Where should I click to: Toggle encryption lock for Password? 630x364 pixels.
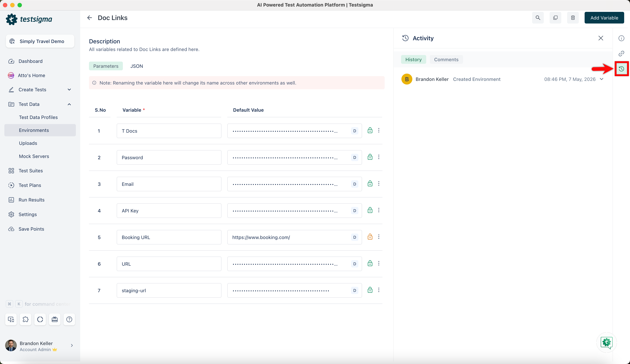click(370, 157)
